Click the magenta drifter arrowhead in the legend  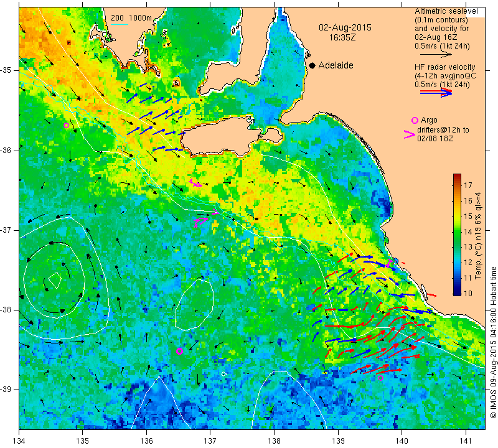pyautogui.click(x=409, y=134)
